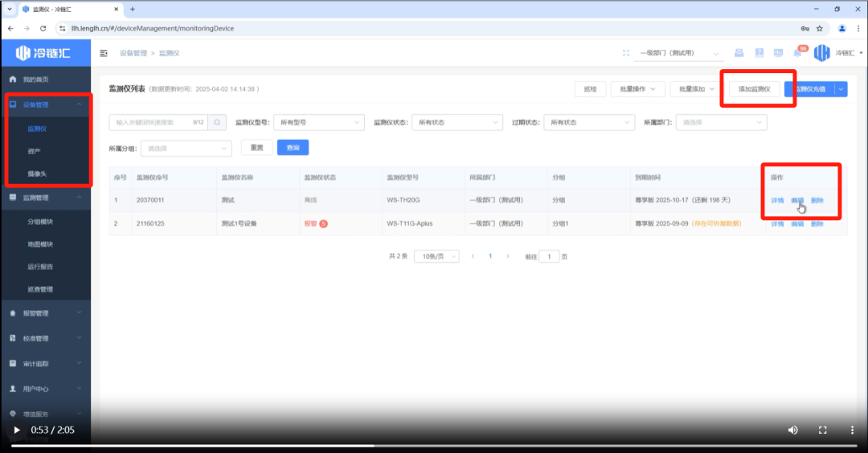Open the dashboard screen icon in header
This screenshot has height=453, width=868.
[x=778, y=52]
